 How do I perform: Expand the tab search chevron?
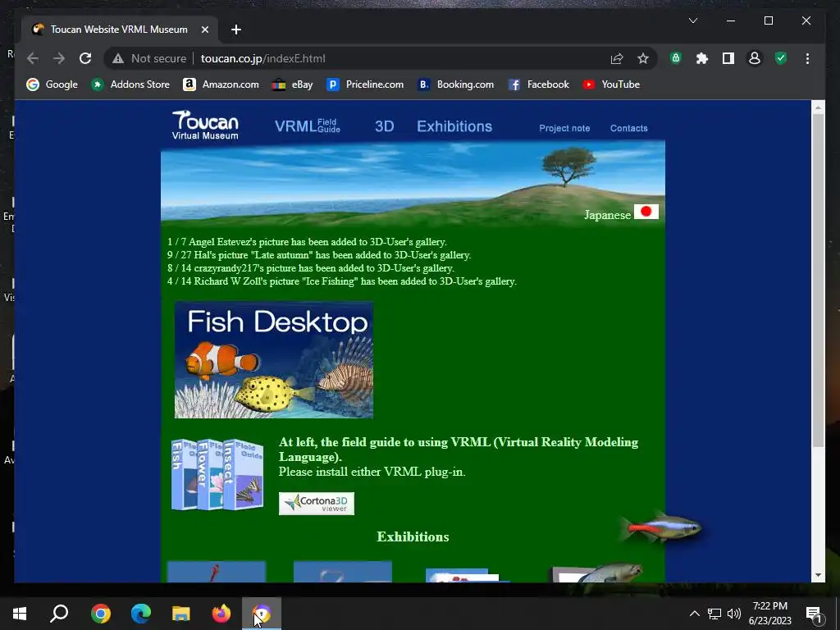(x=692, y=21)
